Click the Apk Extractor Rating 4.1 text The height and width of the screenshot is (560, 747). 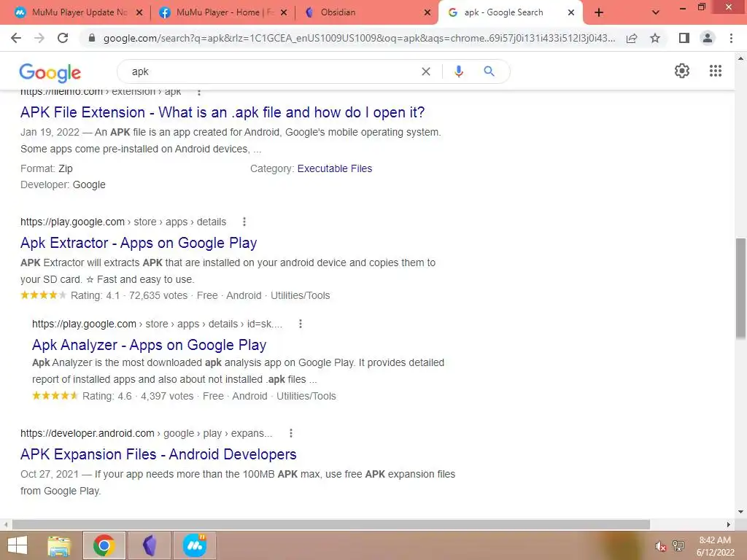(96, 296)
